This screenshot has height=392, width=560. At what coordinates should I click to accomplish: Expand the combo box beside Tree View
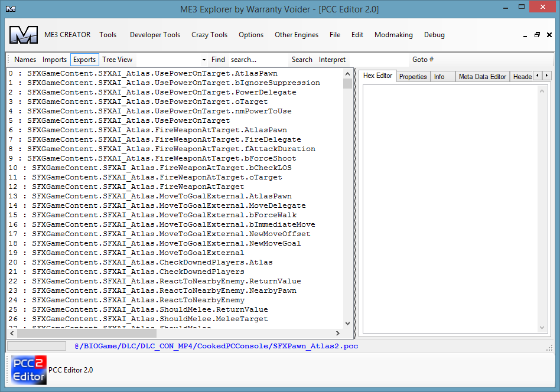pyautogui.click(x=204, y=60)
